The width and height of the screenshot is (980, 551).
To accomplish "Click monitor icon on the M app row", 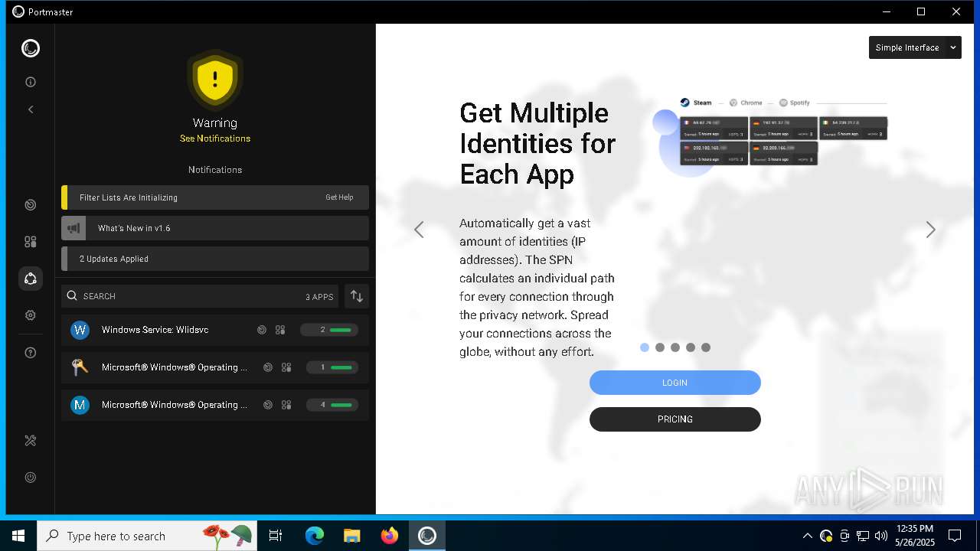I will tap(268, 405).
